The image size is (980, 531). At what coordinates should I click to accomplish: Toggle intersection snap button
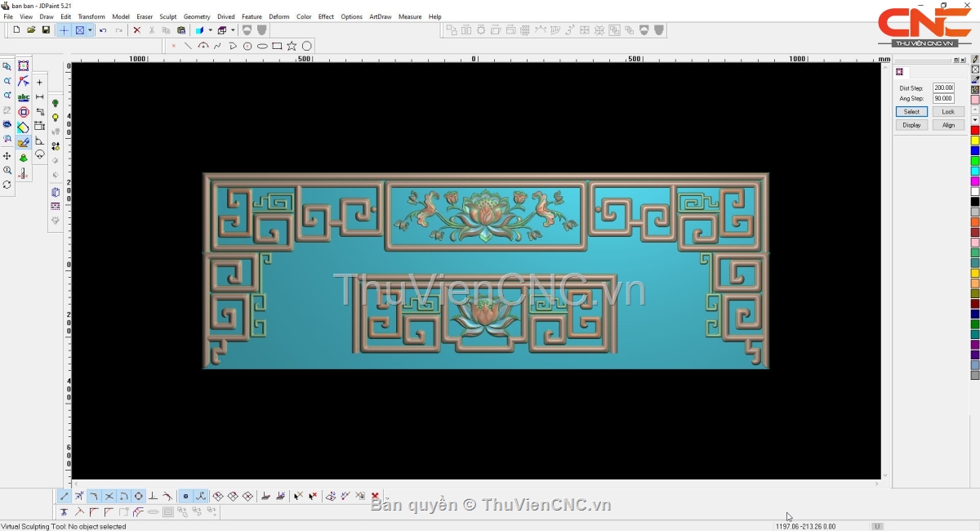pos(109,497)
